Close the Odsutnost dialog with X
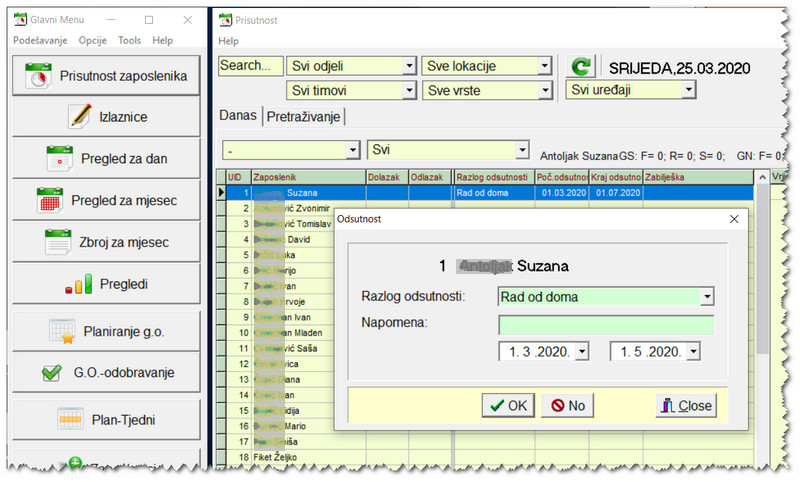The width and height of the screenshot is (800, 482). pyautogui.click(x=734, y=219)
